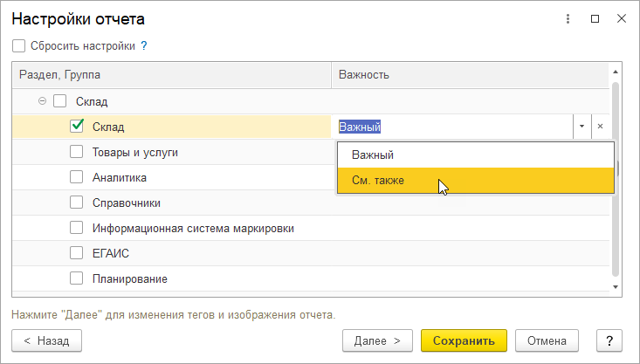Enable the Сбросить настройки checkbox
The image size is (640, 364).
[19, 46]
